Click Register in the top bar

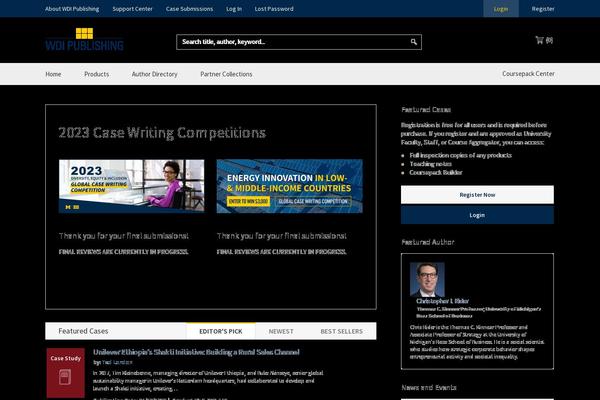[x=543, y=9]
